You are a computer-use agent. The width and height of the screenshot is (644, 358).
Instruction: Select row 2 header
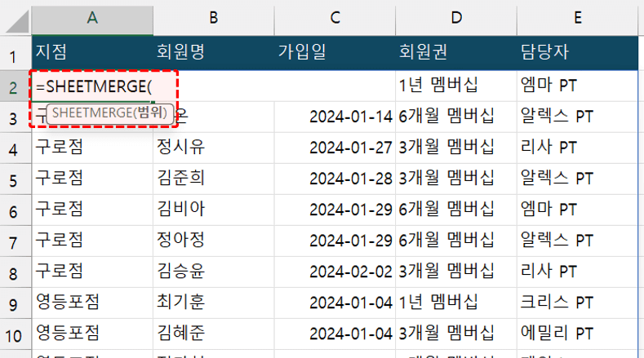point(16,86)
